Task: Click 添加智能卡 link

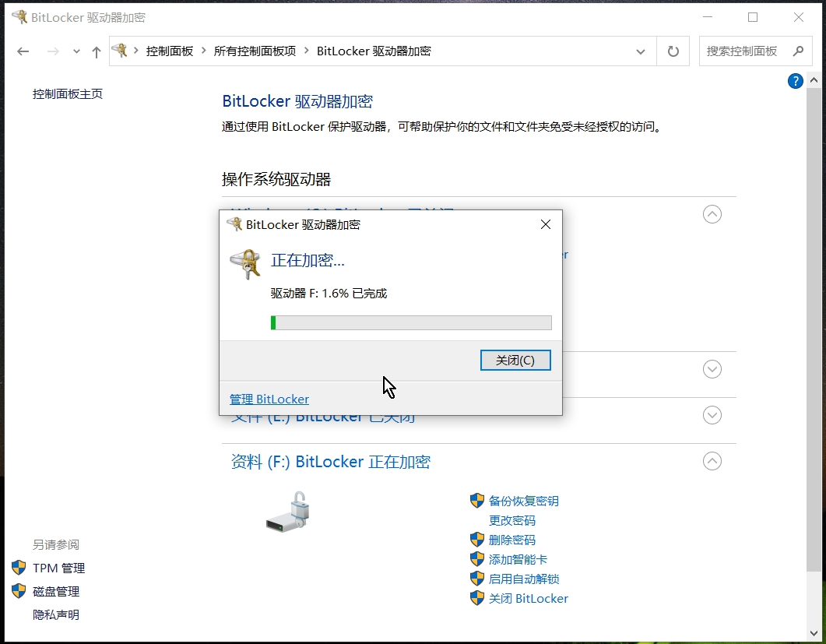Action: pos(518,559)
